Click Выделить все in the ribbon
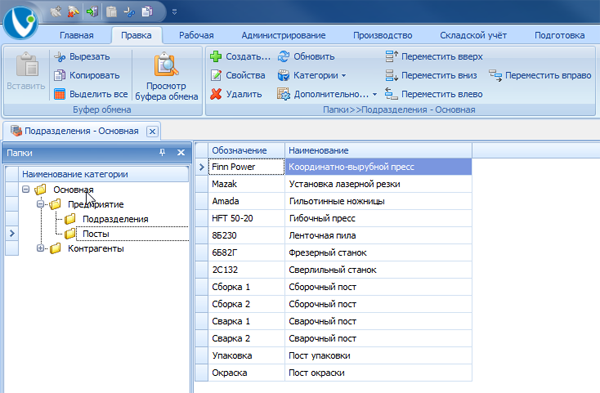The height and width of the screenshot is (393, 600). pyautogui.click(x=91, y=94)
